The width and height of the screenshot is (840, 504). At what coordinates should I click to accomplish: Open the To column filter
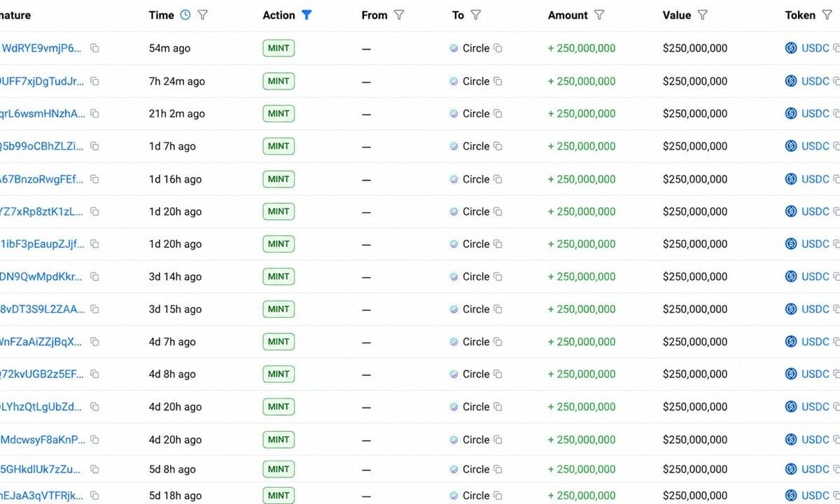click(x=475, y=15)
